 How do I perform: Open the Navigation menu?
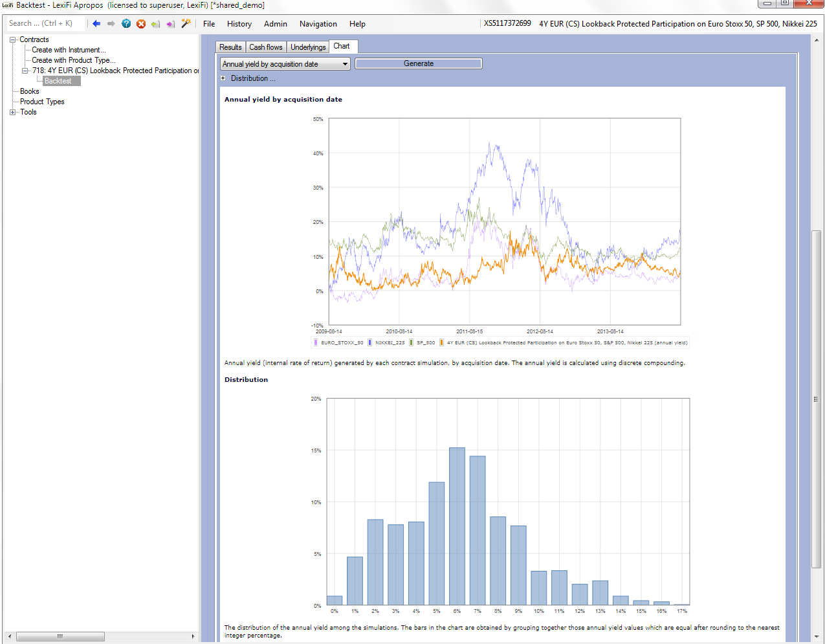[318, 24]
